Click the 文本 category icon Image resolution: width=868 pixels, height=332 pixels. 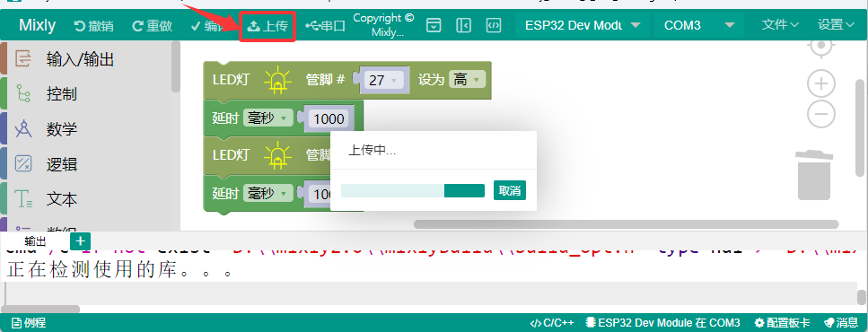[x=23, y=198]
